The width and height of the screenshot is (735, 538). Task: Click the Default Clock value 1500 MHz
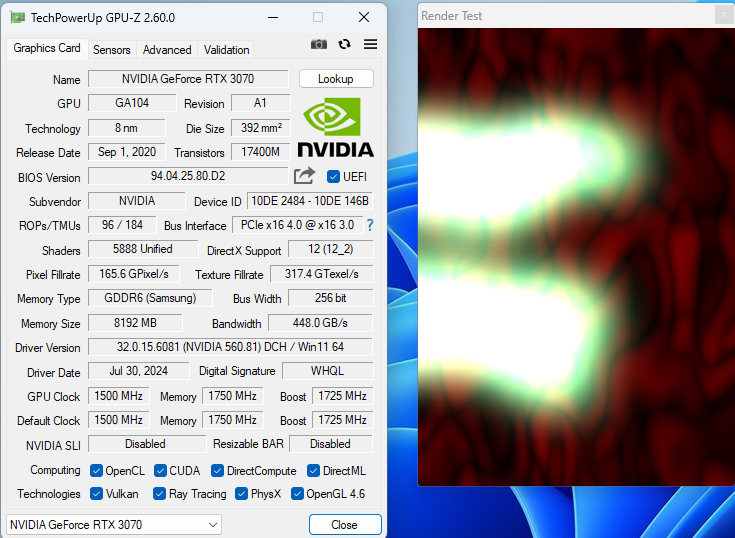pos(119,419)
